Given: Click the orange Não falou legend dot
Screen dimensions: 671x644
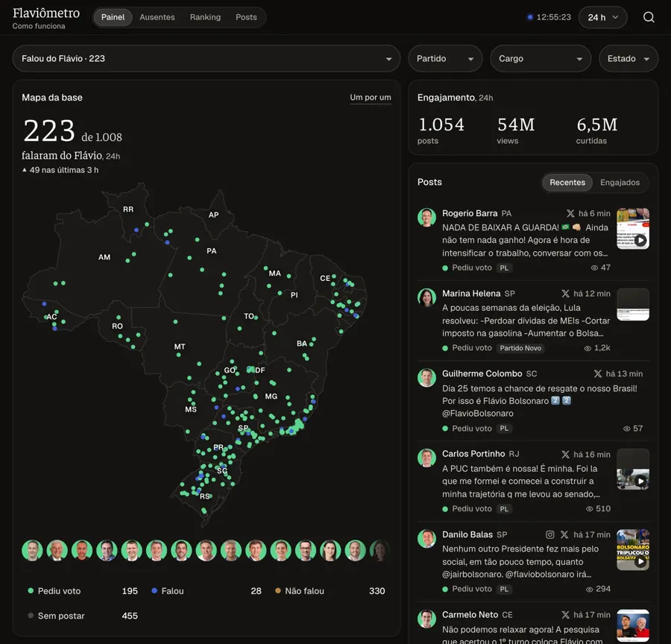Looking at the screenshot, I should click(278, 590).
